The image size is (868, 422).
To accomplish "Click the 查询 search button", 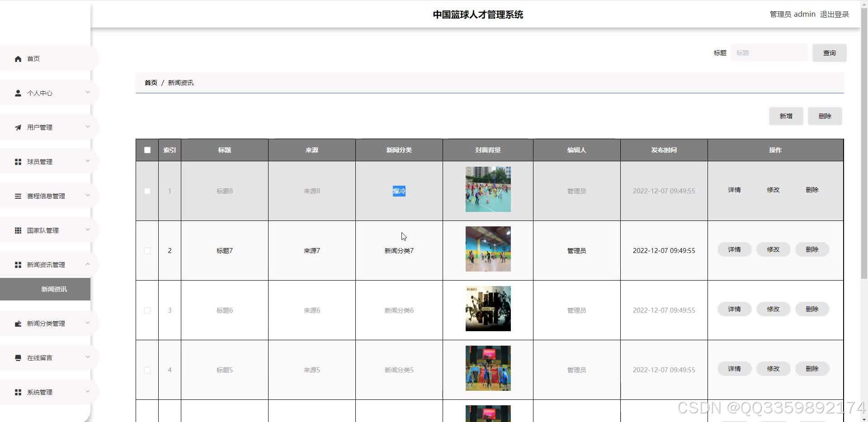I will pos(829,53).
